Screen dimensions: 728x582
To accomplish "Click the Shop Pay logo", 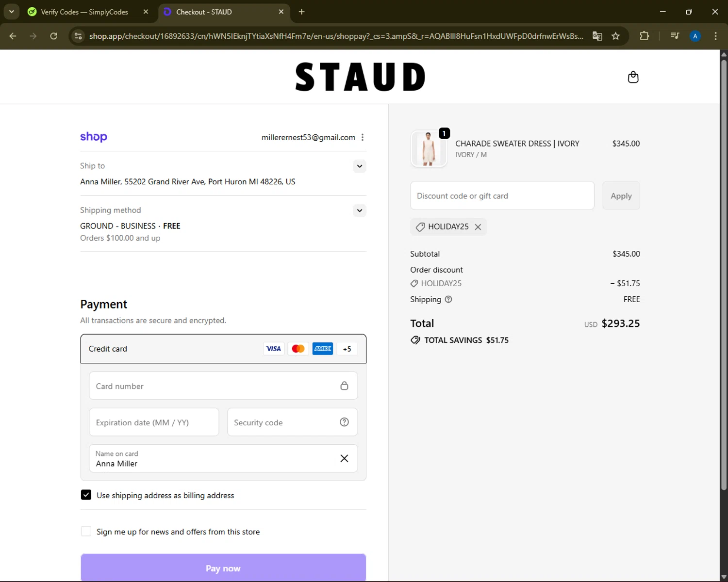I will pos(94,137).
